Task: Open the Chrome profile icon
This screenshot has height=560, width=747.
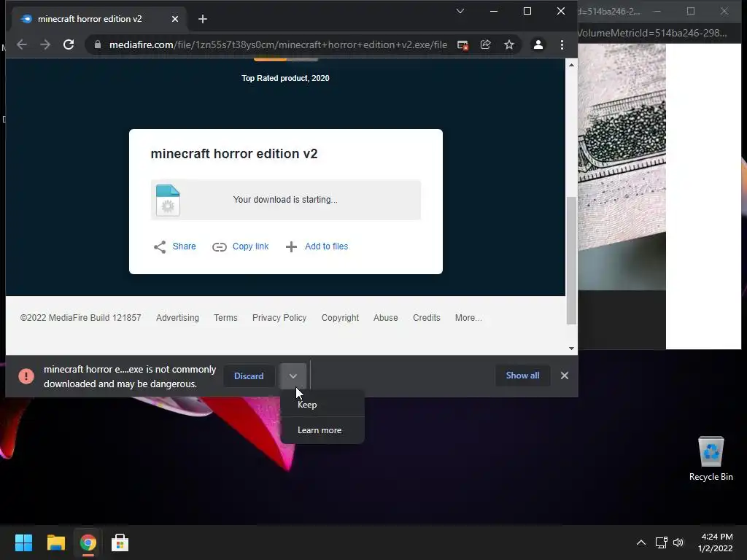Action: tap(538, 44)
